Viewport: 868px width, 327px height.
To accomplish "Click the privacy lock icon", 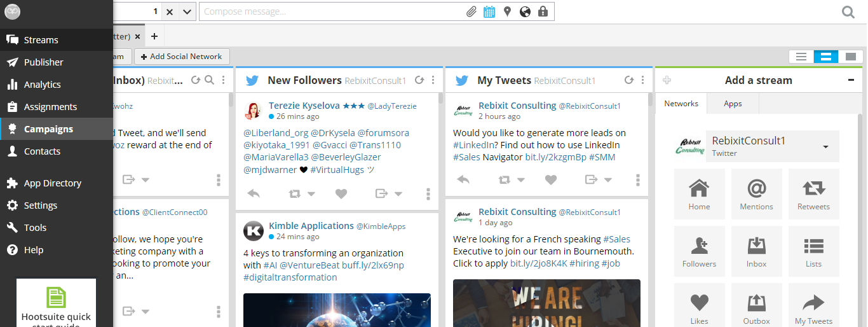I will point(543,11).
